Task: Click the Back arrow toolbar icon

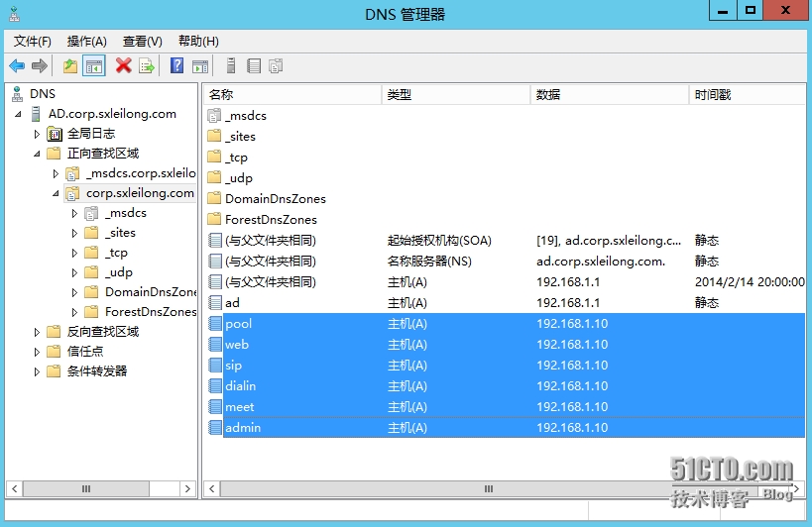Action: [x=17, y=65]
